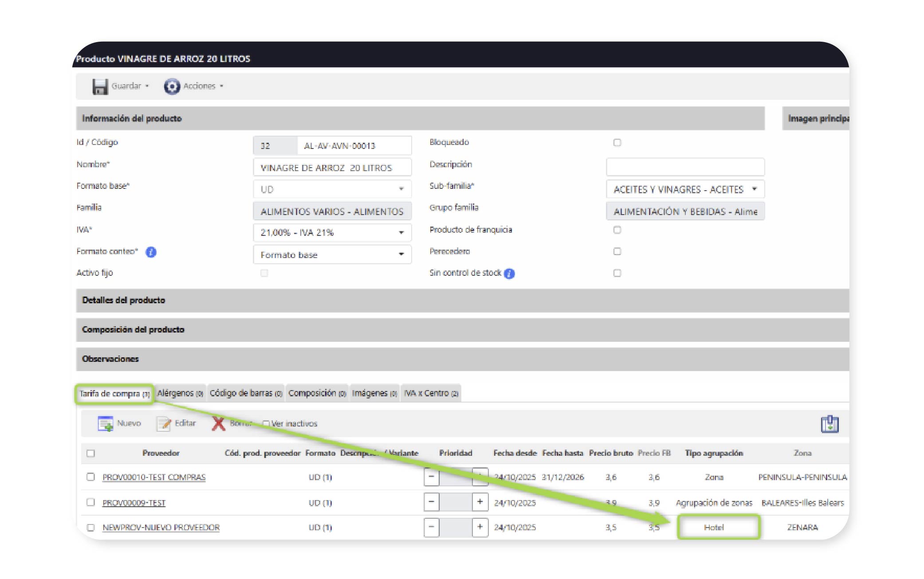This screenshot has height=579, width=924.
Task: Toggle the Ver inactivos checkbox
Action: coord(266,424)
